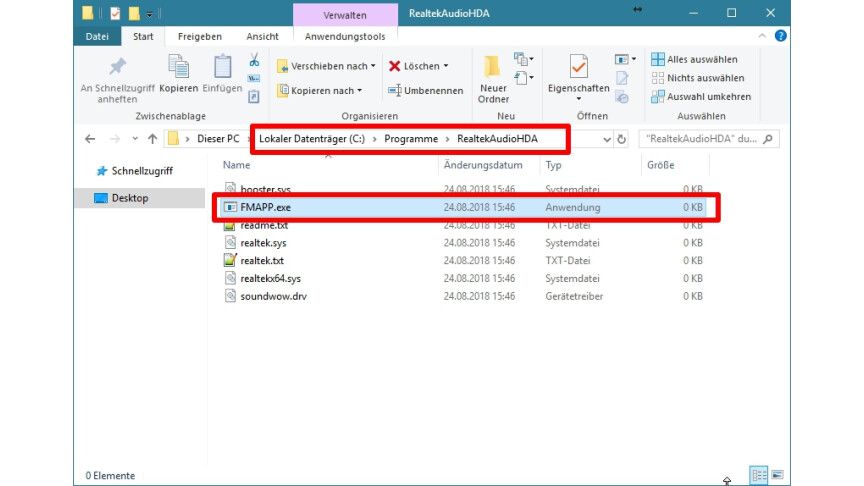
Task: Navigate back with the left arrow
Action: pyautogui.click(x=90, y=139)
